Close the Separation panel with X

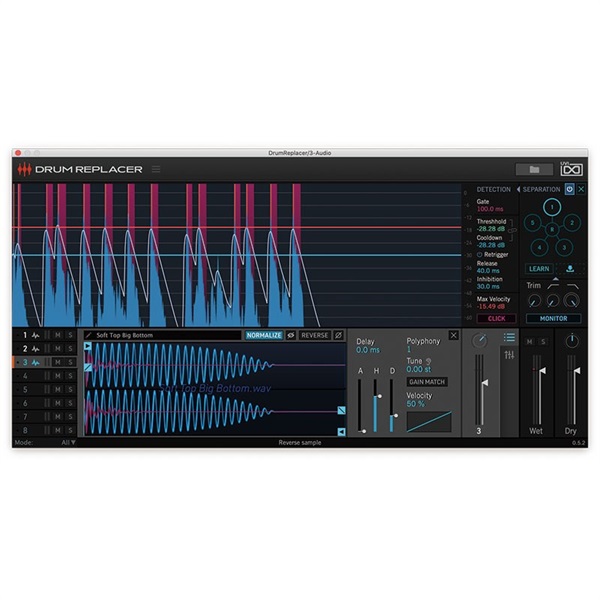[581, 189]
